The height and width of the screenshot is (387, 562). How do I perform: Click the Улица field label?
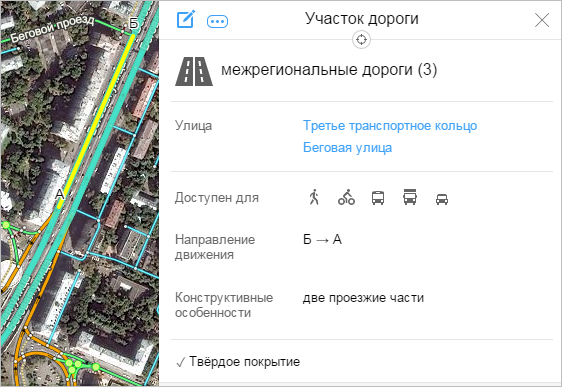(x=194, y=126)
